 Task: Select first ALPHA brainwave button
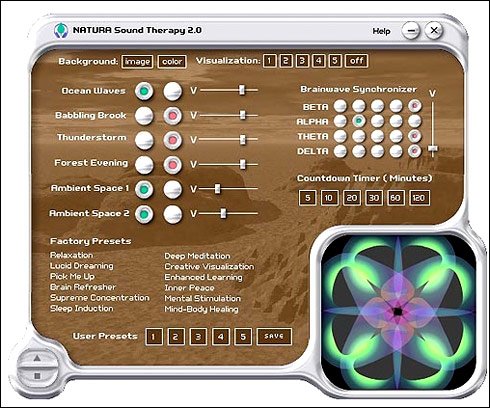[340, 121]
